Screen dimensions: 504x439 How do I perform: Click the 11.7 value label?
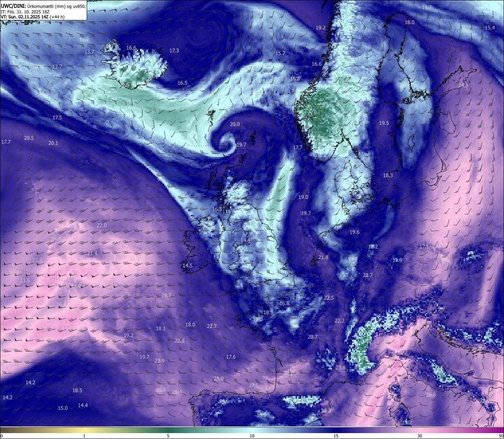(x=427, y=7)
